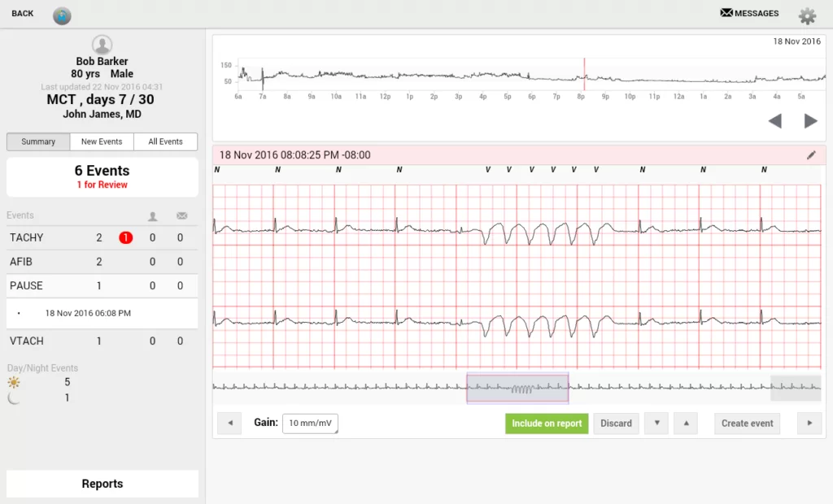The image size is (833, 504).
Task: Click the patient avatar icon above Bob Barker
Action: (102, 45)
